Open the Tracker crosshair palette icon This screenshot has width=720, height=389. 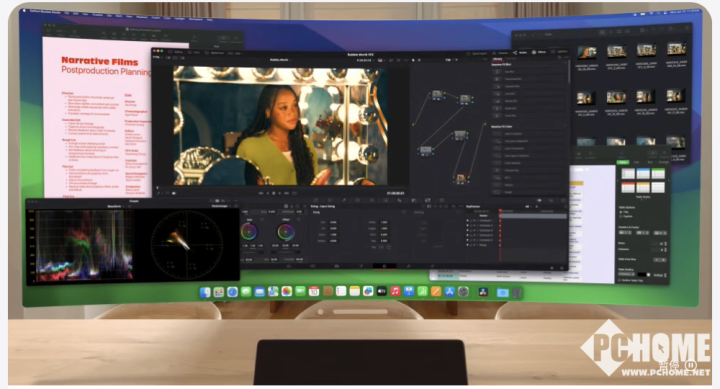point(371,200)
